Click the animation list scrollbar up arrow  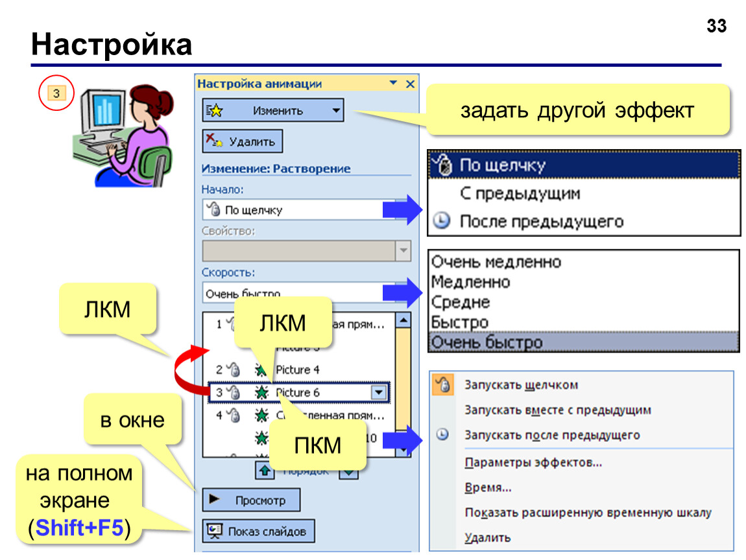(x=403, y=320)
